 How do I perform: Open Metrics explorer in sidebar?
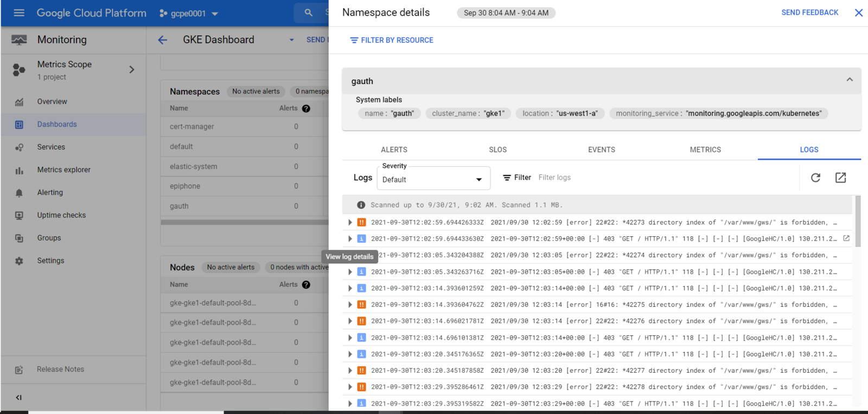[63, 170]
